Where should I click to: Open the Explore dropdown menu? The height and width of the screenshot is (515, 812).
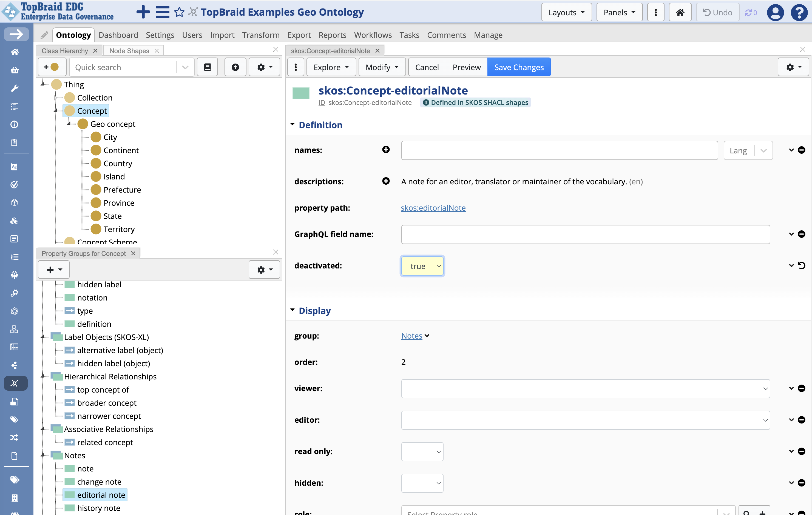coord(331,67)
